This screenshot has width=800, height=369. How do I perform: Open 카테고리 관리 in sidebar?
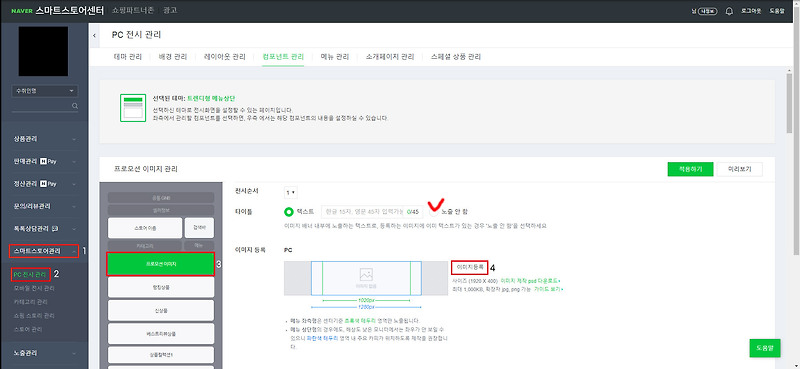pyautogui.click(x=32, y=302)
